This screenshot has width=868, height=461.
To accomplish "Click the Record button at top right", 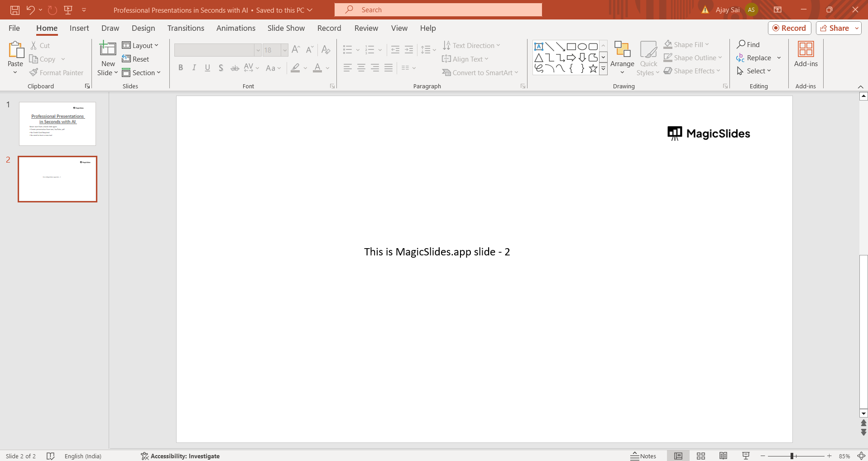I will click(789, 28).
